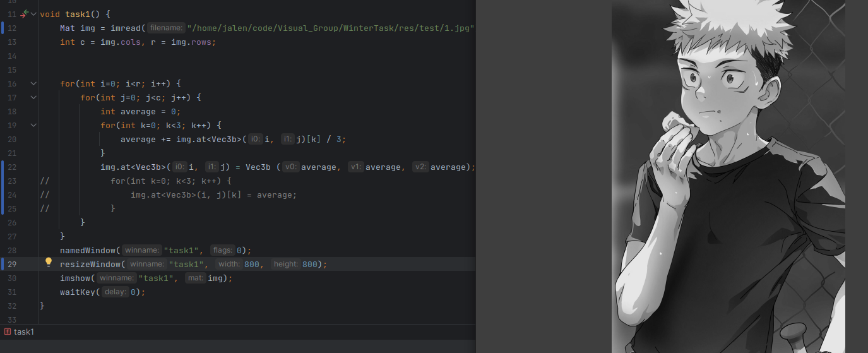This screenshot has width=868, height=353.
Task: Click line number 18 in the gutter
Action: (12, 111)
